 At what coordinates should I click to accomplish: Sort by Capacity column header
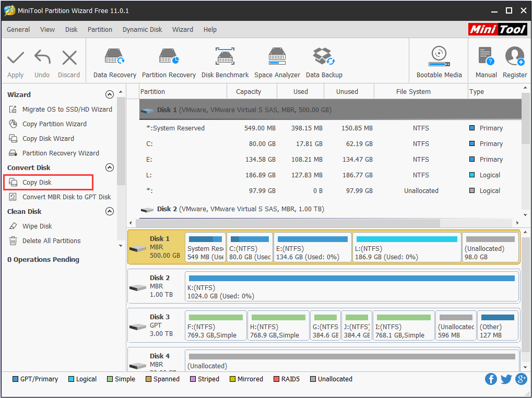click(252, 91)
